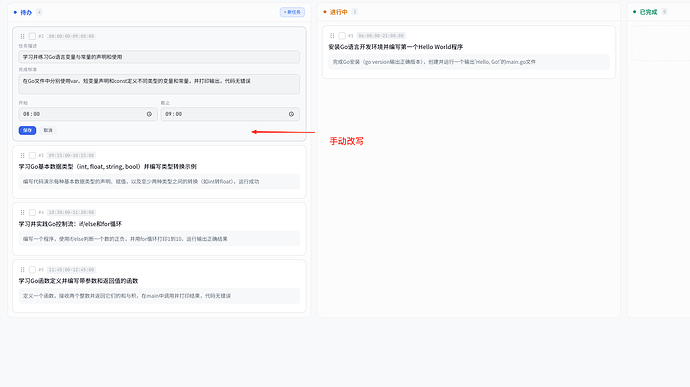Click criteria text about int转float conversion
The image size is (690, 387).
pos(141,181)
